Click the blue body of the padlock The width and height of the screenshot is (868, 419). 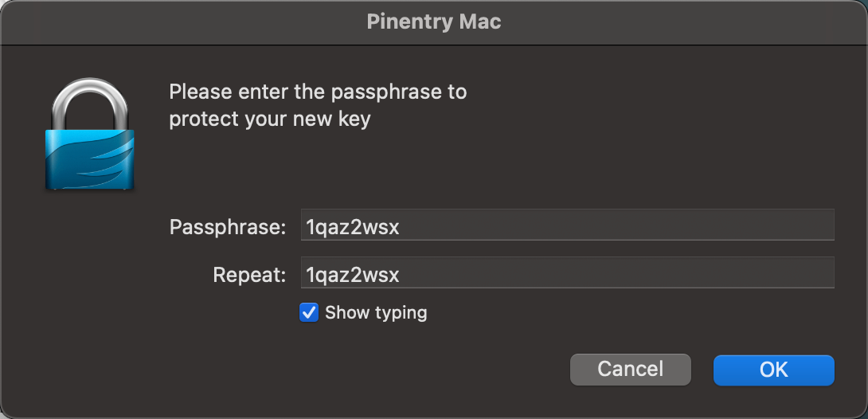pos(89,159)
